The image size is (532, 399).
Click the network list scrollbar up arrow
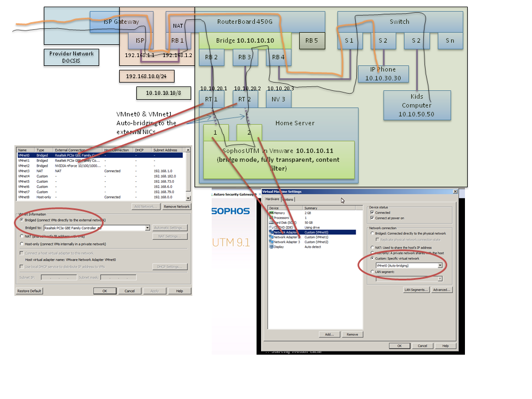coord(188,150)
